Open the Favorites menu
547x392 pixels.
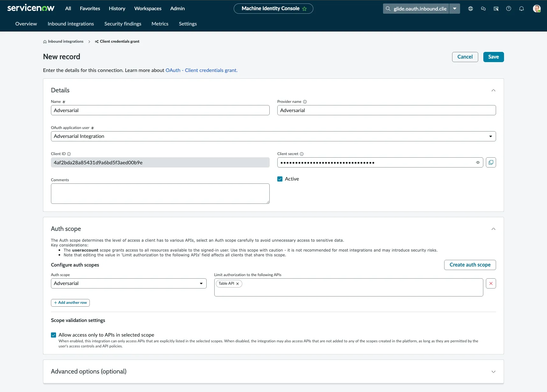90,9
